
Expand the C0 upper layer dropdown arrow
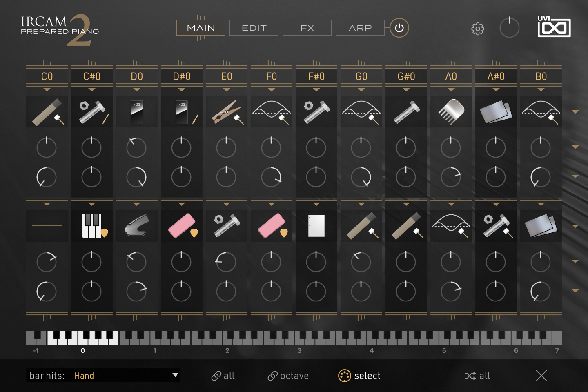pos(47,90)
